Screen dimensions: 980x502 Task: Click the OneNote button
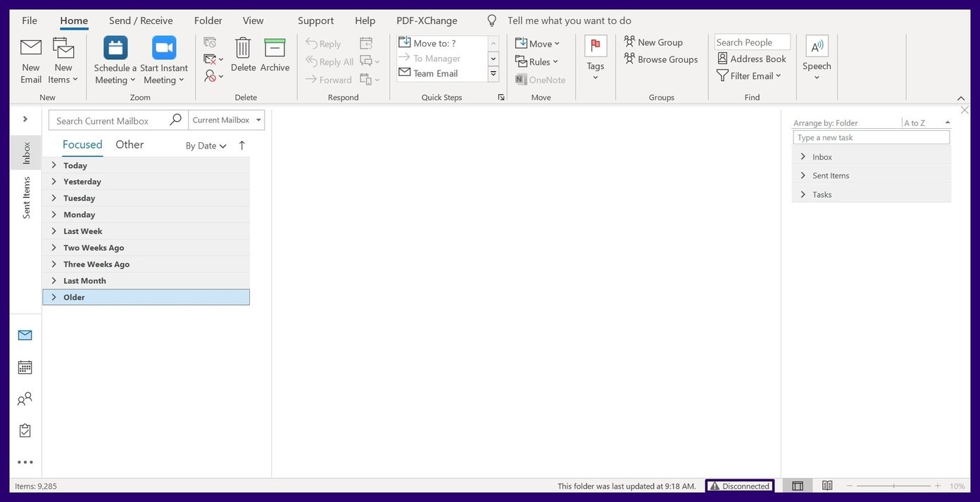click(x=541, y=80)
